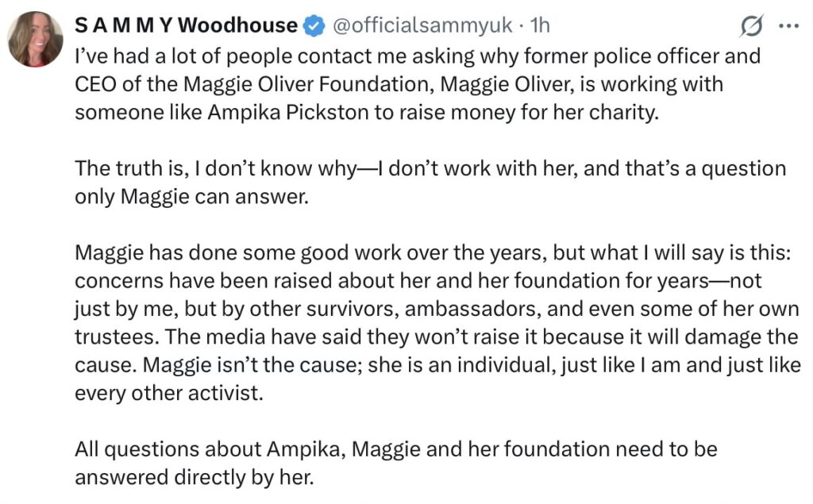This screenshot has width=813, height=504.
Task: Open Sammy Woodhouse's profile avatar
Action: (36, 40)
